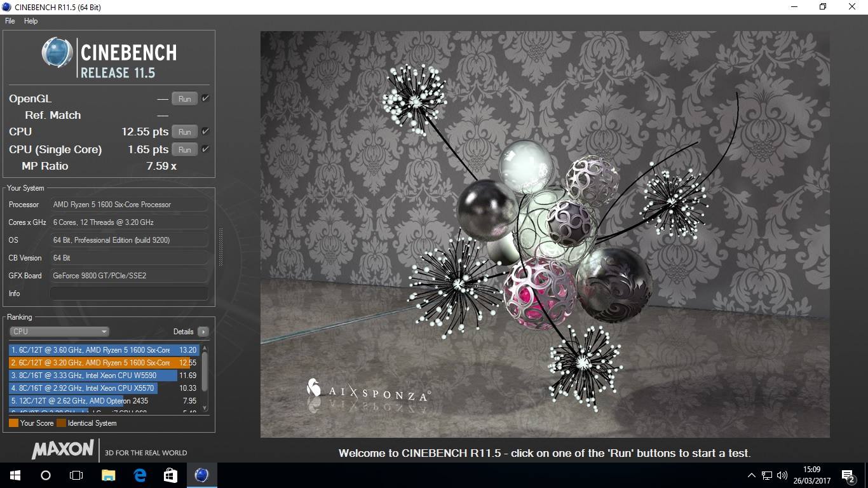Run the OpenGL benchmark
Viewport: 868px width, 488px height.
click(184, 99)
